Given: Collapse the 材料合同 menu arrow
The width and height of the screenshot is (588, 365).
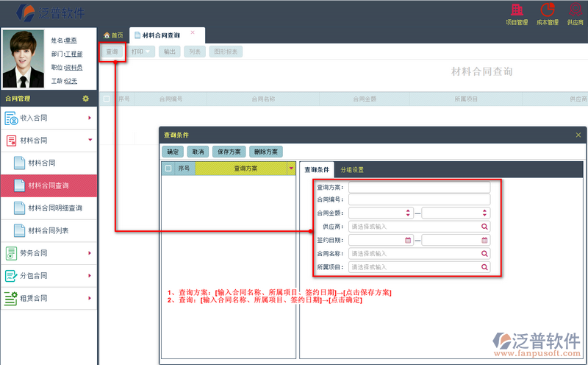Looking at the screenshot, I should [90, 140].
